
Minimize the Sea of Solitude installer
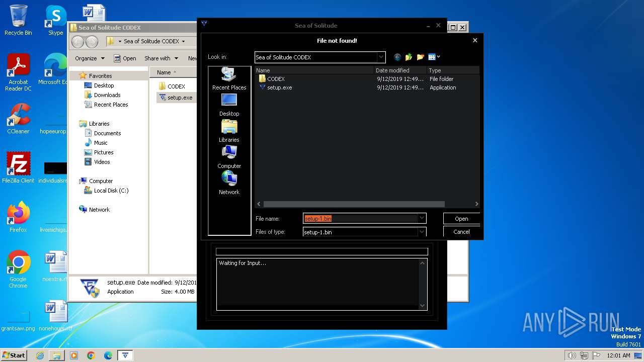click(428, 25)
